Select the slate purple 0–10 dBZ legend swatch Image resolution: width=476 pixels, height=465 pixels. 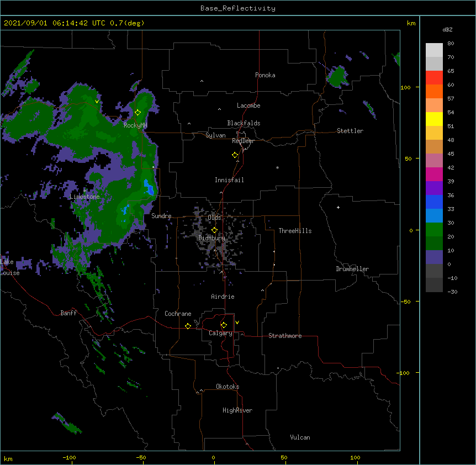(434, 257)
